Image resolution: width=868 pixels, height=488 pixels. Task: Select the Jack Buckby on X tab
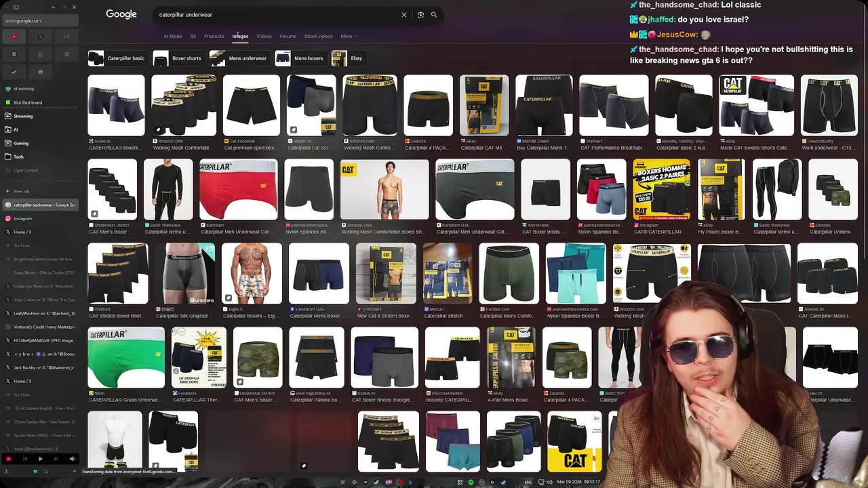[40, 367]
